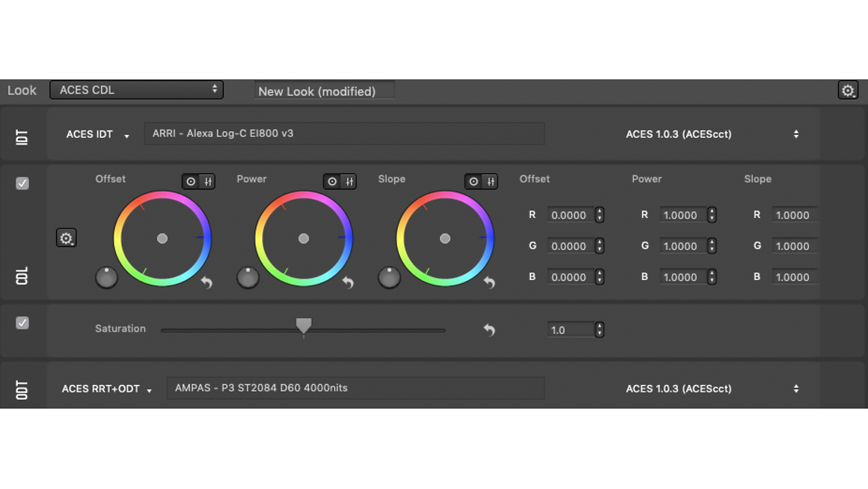Click the Offset B stepper arrows
The width and height of the screenshot is (868, 489).
599,277
